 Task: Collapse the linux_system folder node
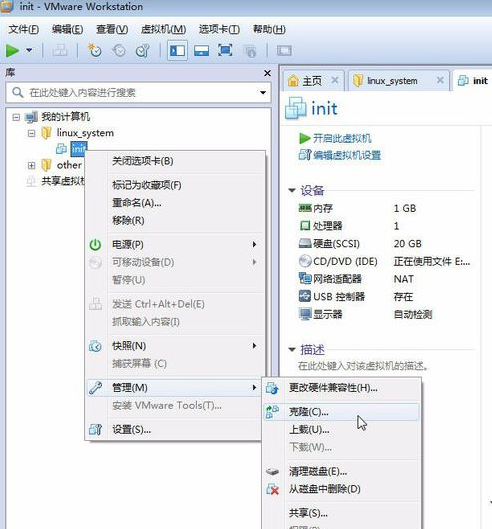point(31,133)
